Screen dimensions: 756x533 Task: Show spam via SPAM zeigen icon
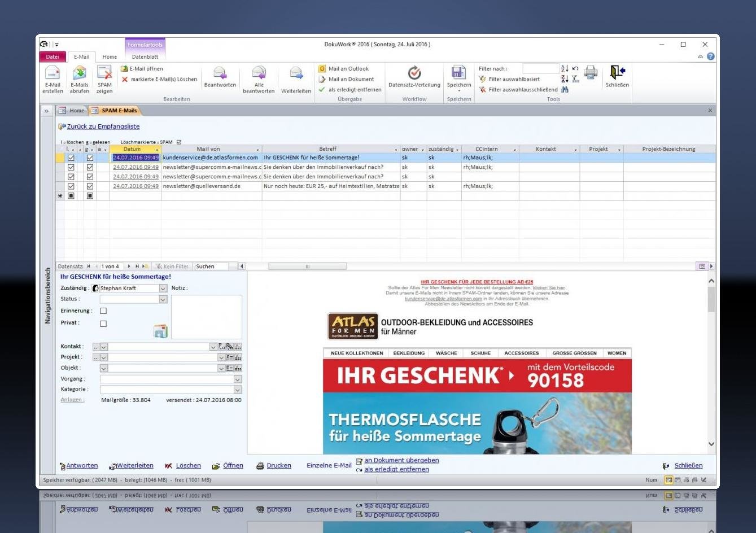(x=104, y=73)
